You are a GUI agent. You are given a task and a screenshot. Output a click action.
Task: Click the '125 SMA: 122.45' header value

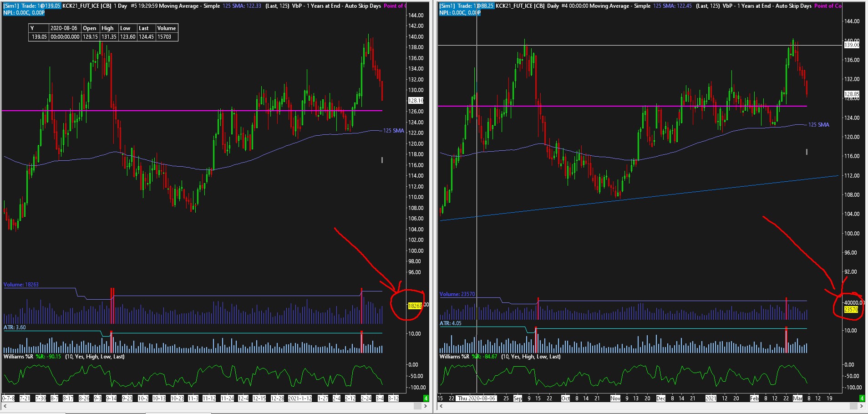[672, 6]
